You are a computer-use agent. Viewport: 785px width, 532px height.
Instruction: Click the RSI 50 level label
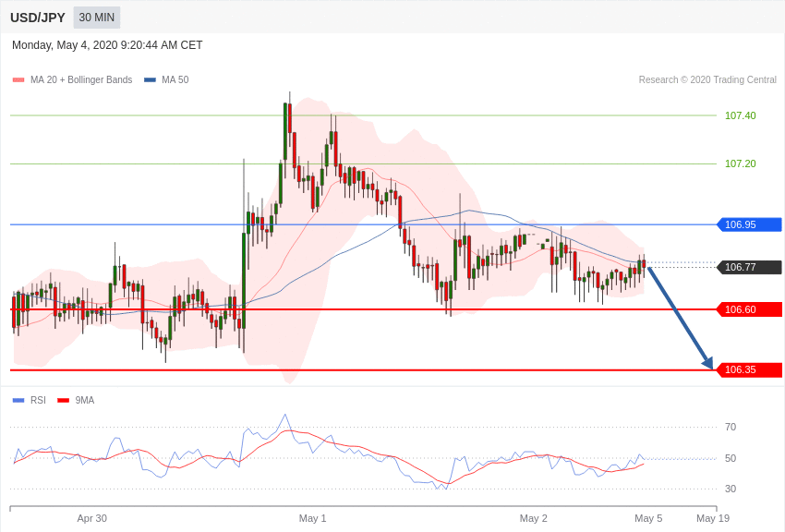tap(731, 458)
